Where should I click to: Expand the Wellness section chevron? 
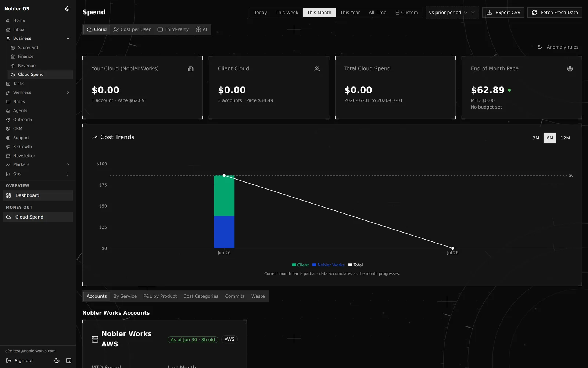(x=68, y=93)
